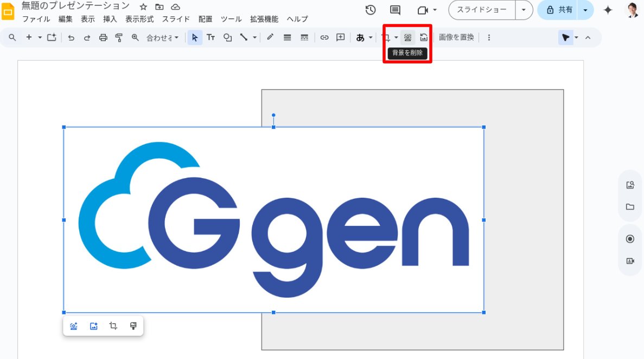Start the スライドショー presentation
This screenshot has height=359, width=644.
click(482, 10)
